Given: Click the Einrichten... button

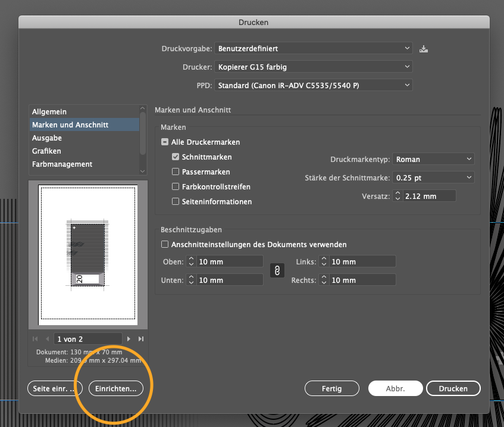Looking at the screenshot, I should click(116, 388).
